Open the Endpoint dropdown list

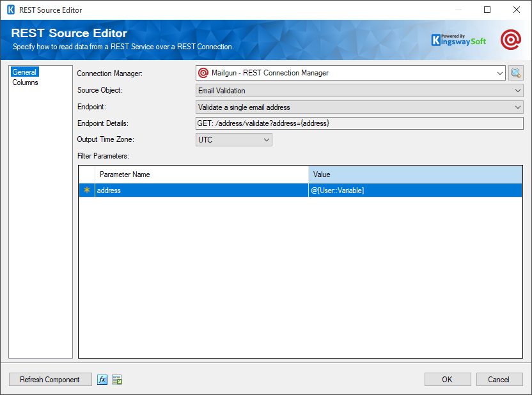pos(359,107)
